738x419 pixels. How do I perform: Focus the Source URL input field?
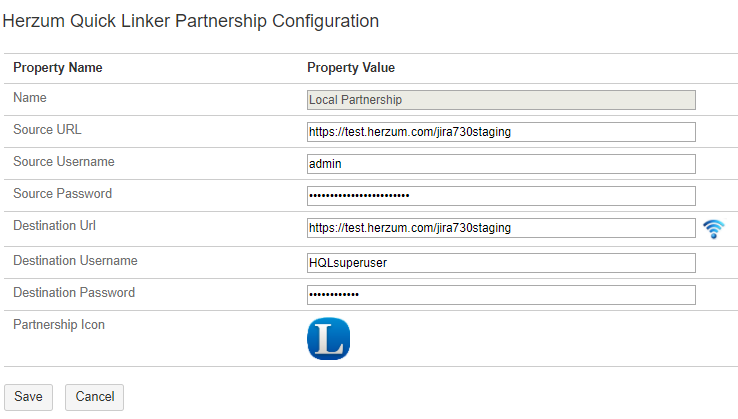click(x=501, y=132)
